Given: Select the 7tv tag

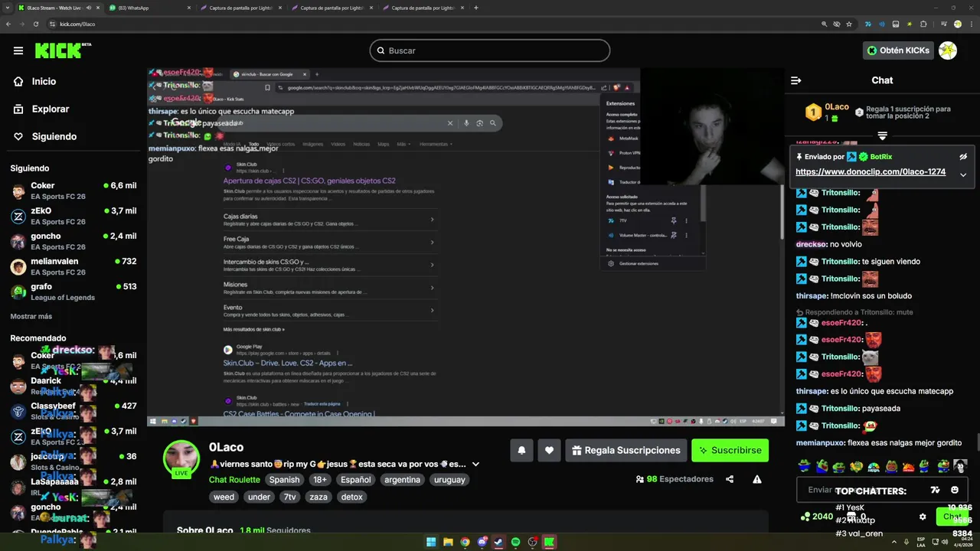Looking at the screenshot, I should (289, 497).
